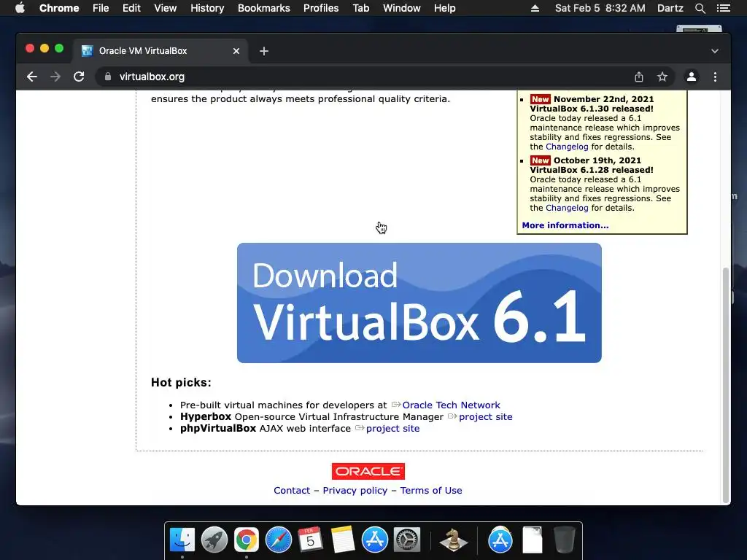Screen dimensions: 747x560
Task: Click the red Oracle logo
Action: [x=368, y=472]
